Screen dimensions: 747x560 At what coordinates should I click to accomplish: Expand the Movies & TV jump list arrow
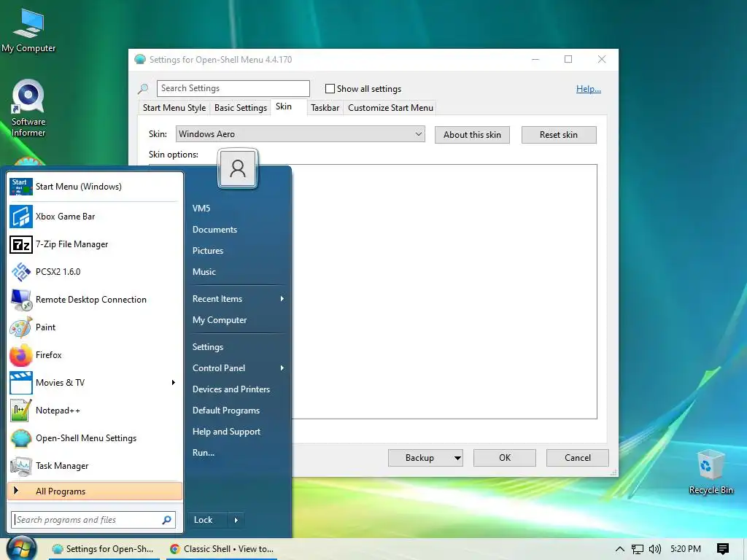click(x=174, y=382)
